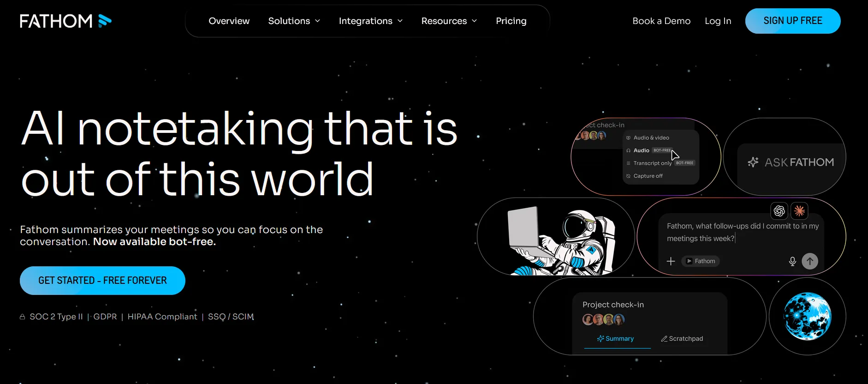The image size is (868, 384).
Task: Click the send arrow button in the chat box
Action: 810,261
